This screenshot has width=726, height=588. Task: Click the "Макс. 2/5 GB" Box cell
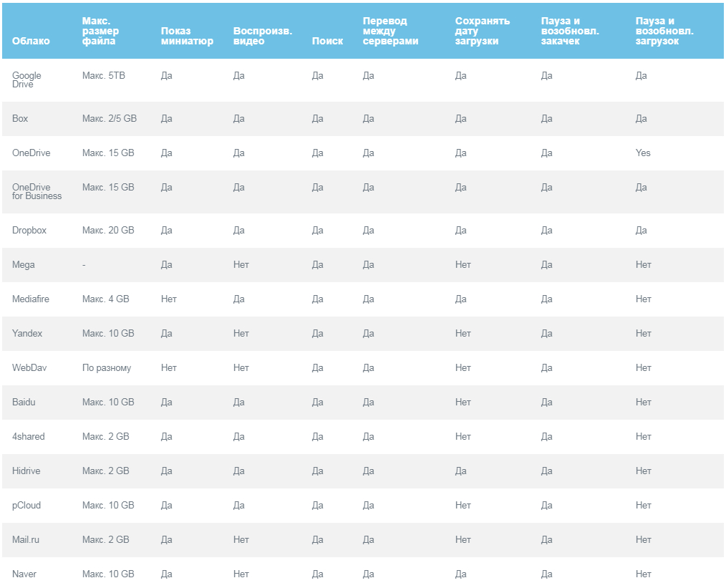(x=110, y=118)
